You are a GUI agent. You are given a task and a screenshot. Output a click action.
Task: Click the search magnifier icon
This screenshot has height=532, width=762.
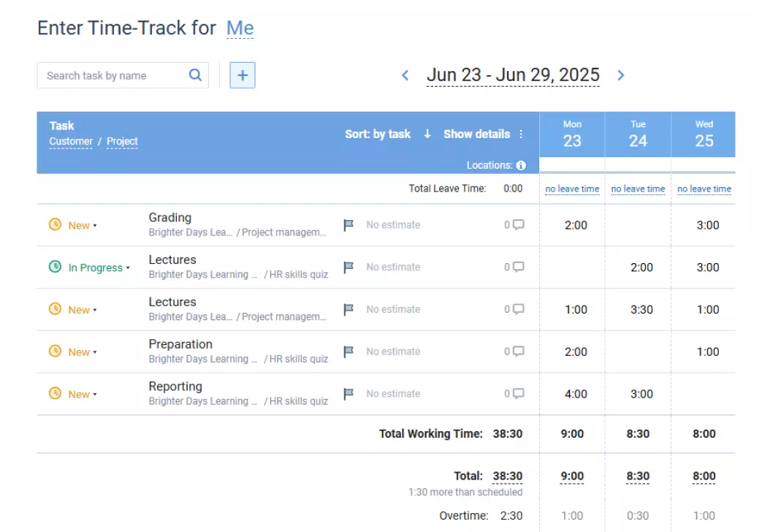195,75
